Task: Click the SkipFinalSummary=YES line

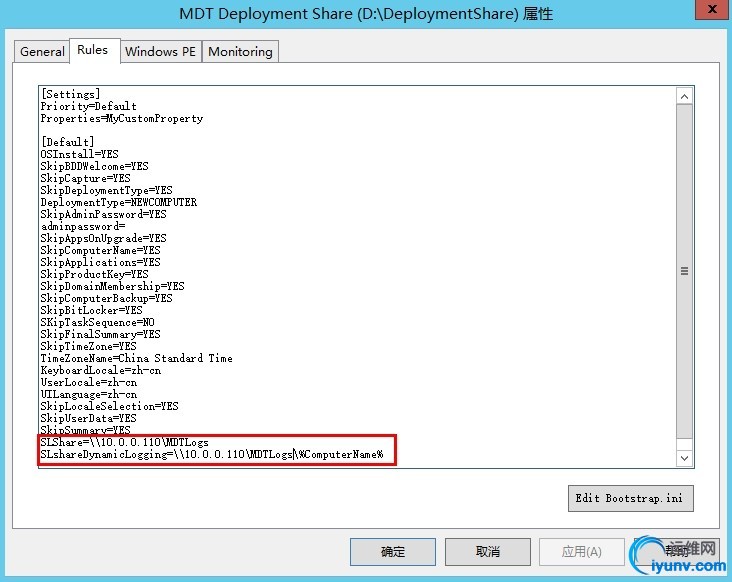Action: tap(101, 334)
